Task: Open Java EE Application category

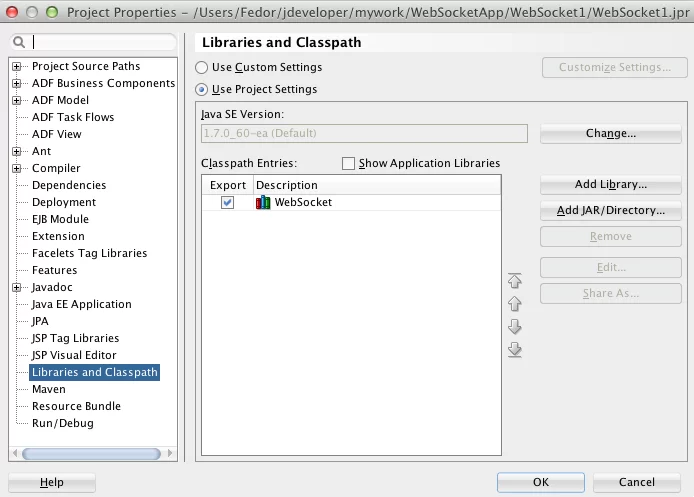Action: [81, 304]
